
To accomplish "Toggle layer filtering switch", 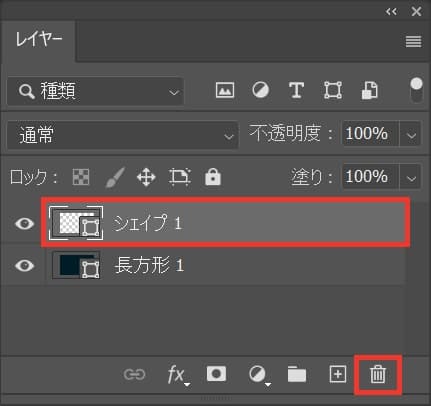I will (x=416, y=91).
